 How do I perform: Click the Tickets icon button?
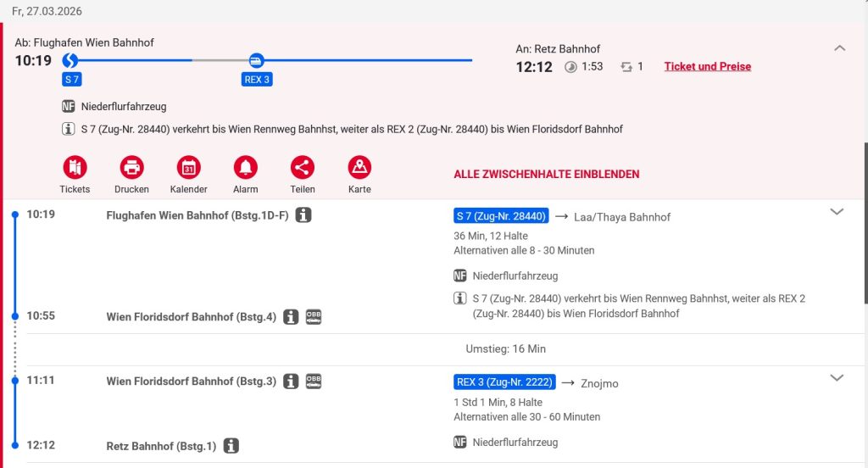(75, 167)
